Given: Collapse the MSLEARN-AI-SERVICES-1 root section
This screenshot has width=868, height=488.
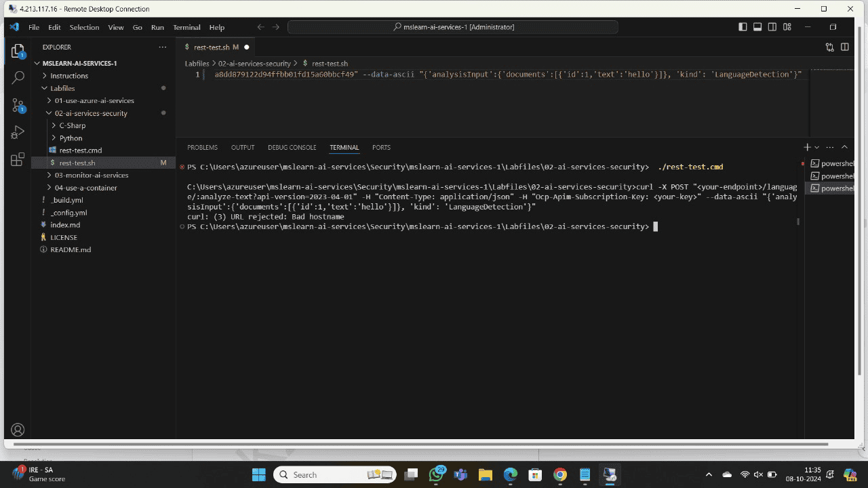Looking at the screenshot, I should [80, 63].
